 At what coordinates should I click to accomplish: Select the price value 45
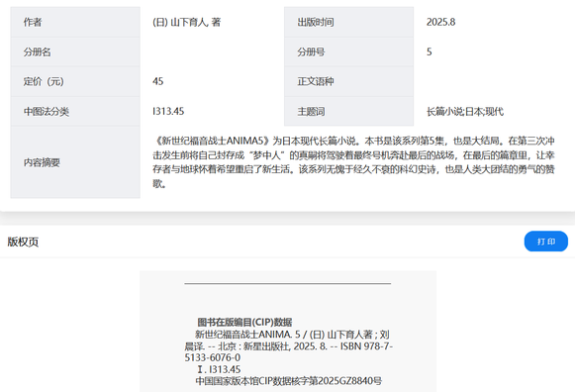(158, 81)
